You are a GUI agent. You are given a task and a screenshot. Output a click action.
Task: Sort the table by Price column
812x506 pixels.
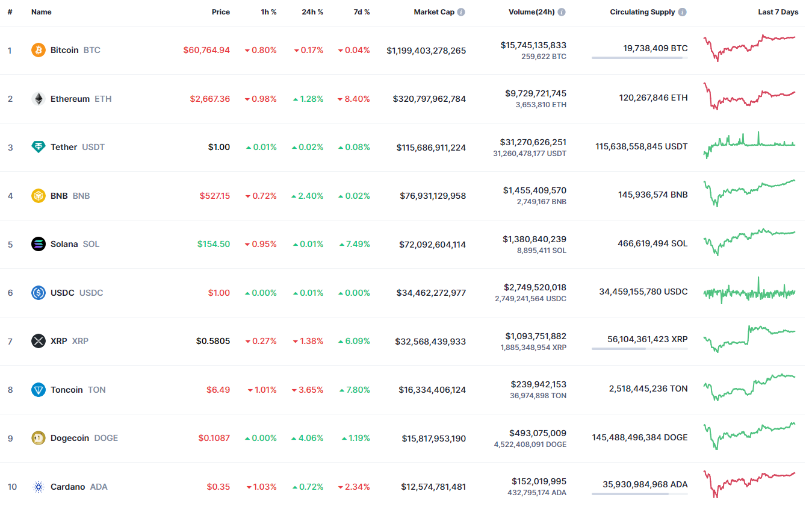pos(220,12)
